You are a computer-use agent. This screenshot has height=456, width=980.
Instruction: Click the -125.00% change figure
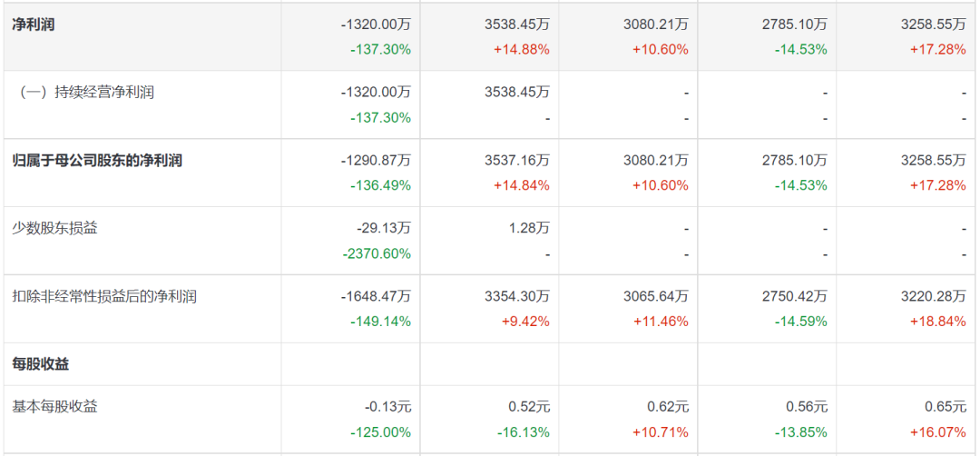380,432
